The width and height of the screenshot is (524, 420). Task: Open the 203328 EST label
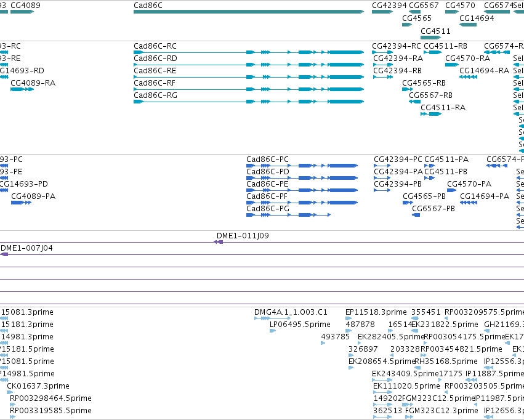(x=405, y=350)
